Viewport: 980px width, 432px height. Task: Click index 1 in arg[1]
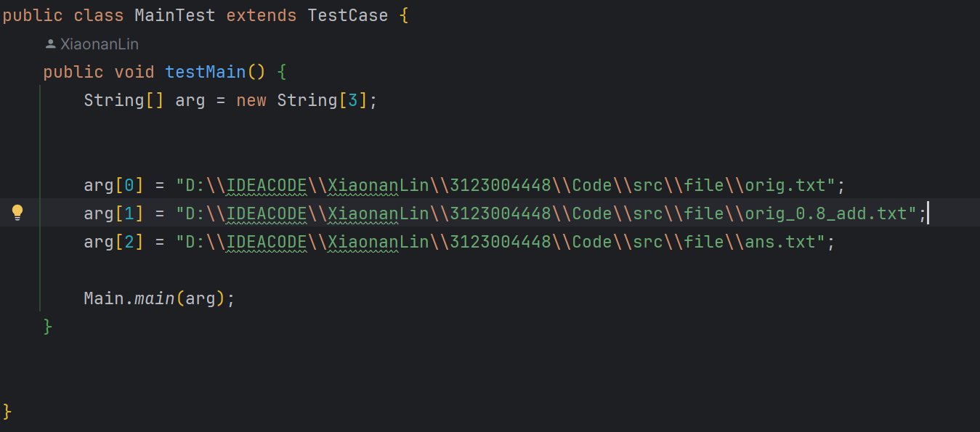129,213
